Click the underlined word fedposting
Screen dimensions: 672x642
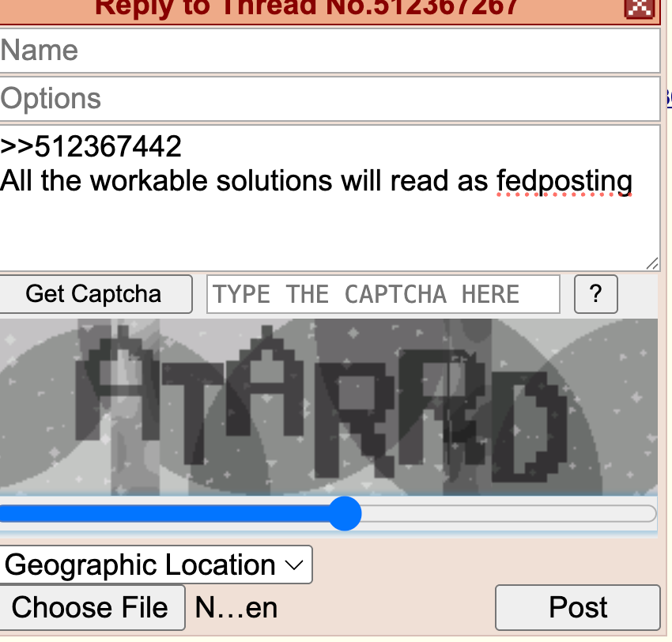tap(564, 182)
